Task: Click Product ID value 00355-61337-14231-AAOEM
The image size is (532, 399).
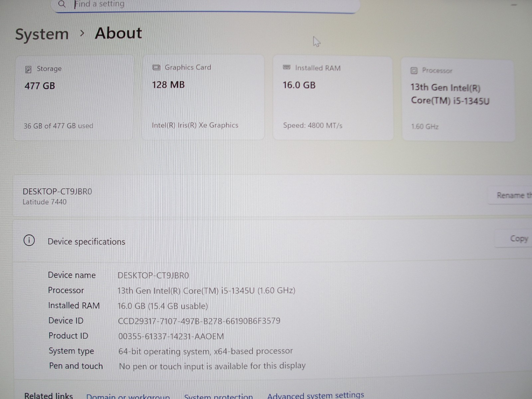Action: pyautogui.click(x=171, y=336)
